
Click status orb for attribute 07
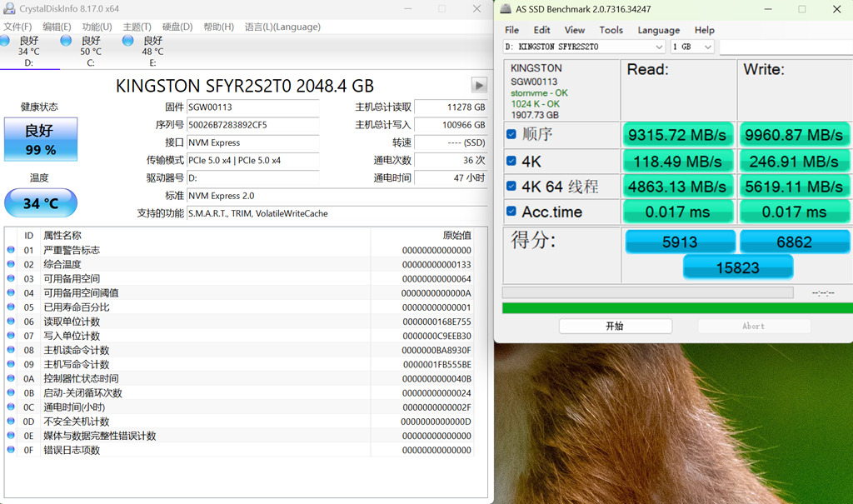[x=11, y=335]
